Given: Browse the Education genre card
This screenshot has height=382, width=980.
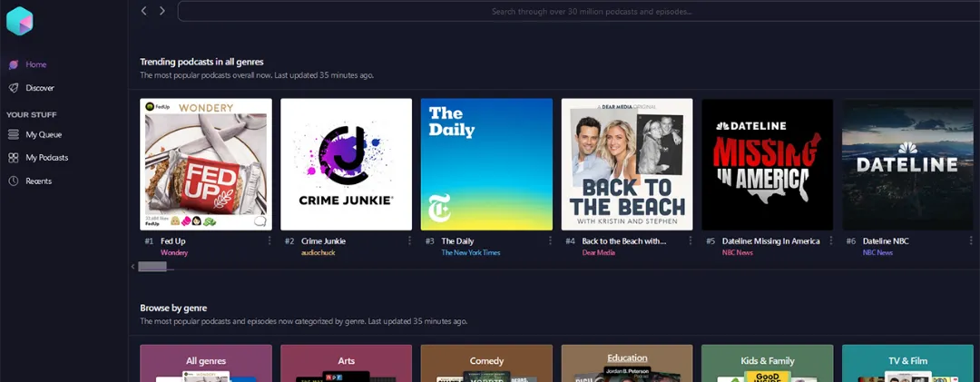Looking at the screenshot, I should pos(627,363).
